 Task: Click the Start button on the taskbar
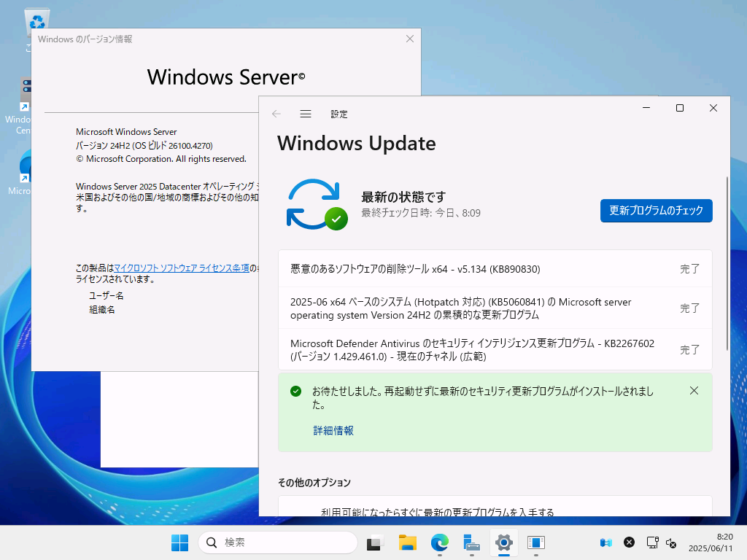coord(179,542)
